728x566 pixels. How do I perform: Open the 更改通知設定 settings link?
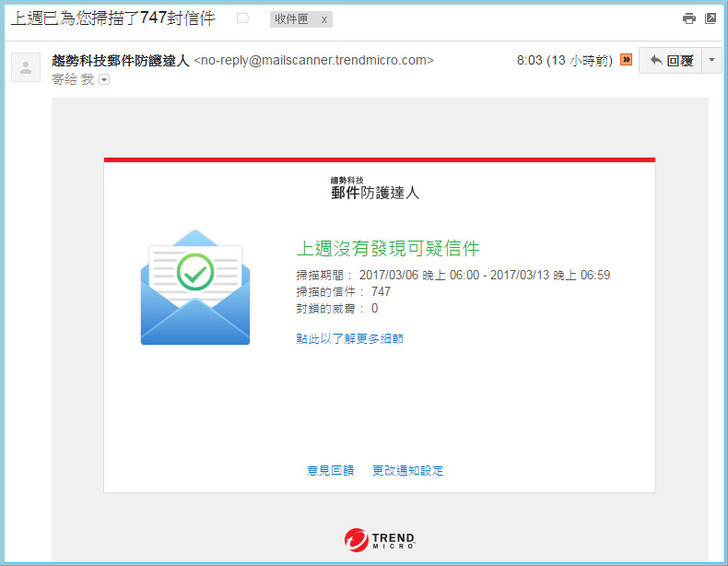408,470
